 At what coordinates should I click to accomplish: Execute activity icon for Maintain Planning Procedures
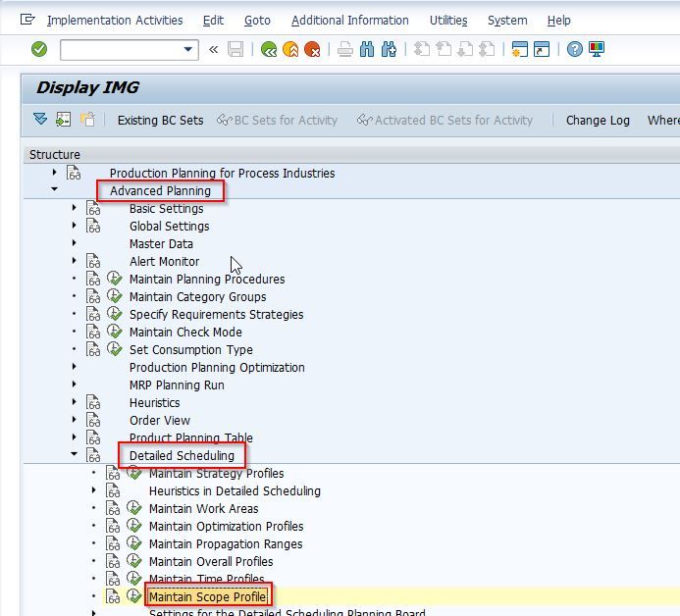(x=115, y=279)
